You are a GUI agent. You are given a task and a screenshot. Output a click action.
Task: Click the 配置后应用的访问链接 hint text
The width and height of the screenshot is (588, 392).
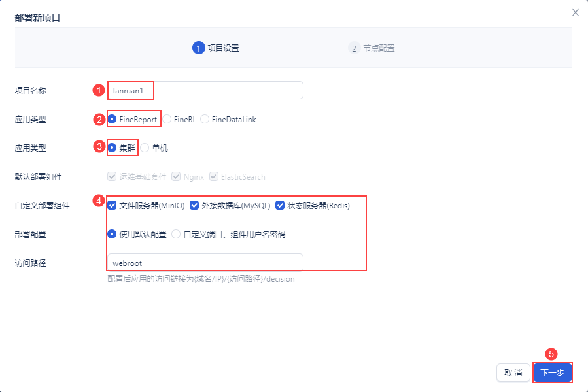tap(201, 279)
